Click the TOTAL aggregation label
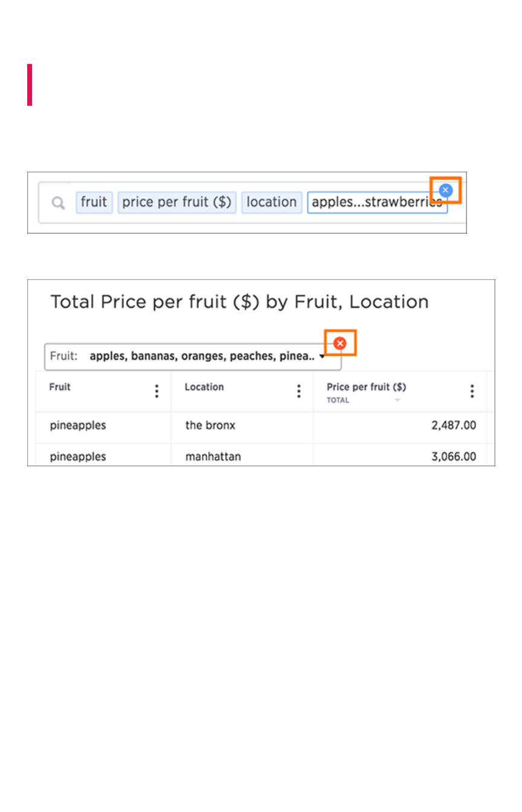The height and width of the screenshot is (812, 522). 338,401
